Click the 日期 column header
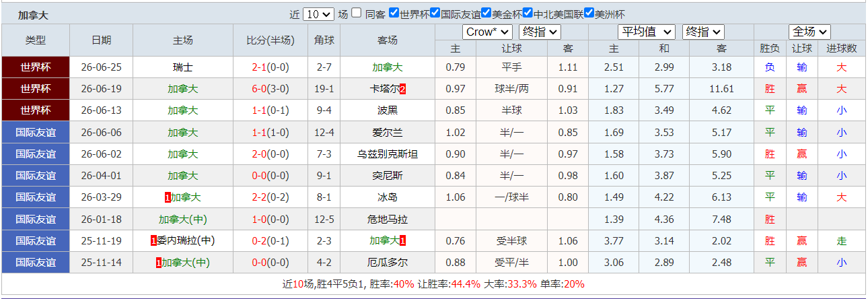Viewport: 868px width, 299px height. tap(102, 40)
